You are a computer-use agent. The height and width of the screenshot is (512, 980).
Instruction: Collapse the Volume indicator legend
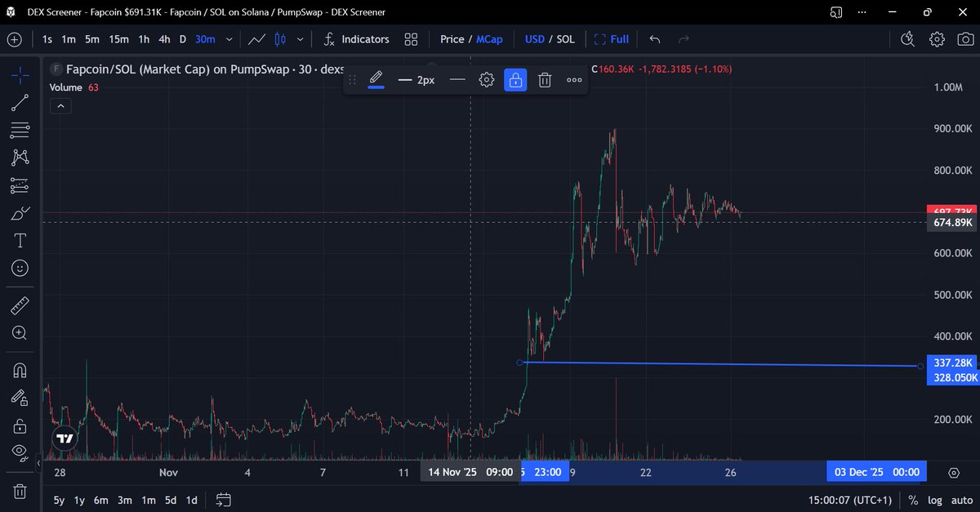point(61,105)
